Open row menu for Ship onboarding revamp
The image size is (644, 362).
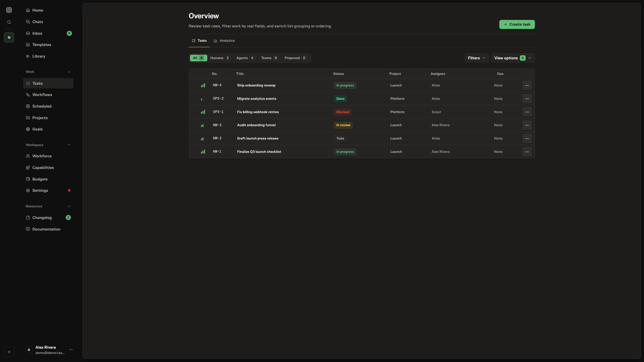tap(527, 85)
